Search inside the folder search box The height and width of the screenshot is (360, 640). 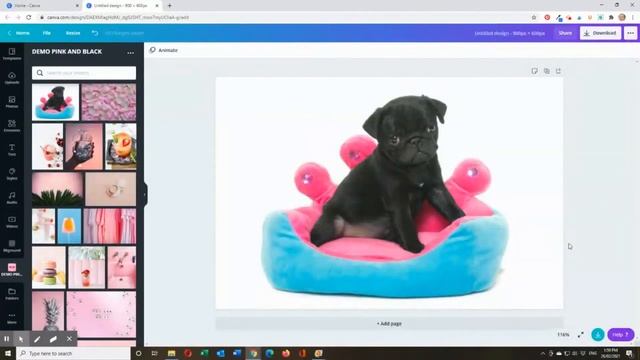[84, 73]
